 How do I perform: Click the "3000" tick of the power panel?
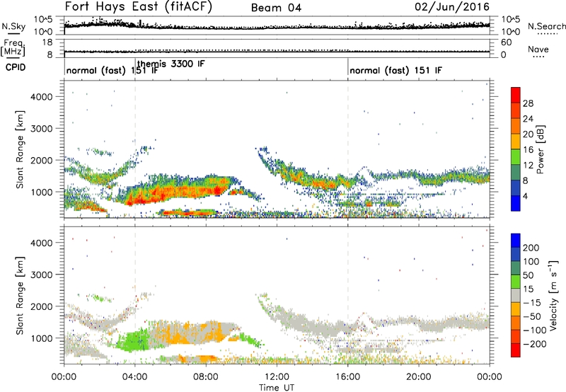click(x=42, y=129)
